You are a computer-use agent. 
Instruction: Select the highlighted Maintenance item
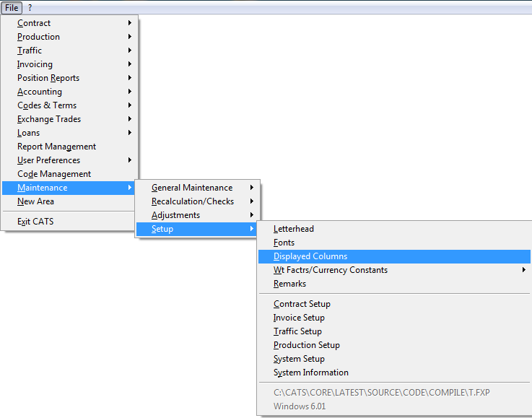point(69,188)
